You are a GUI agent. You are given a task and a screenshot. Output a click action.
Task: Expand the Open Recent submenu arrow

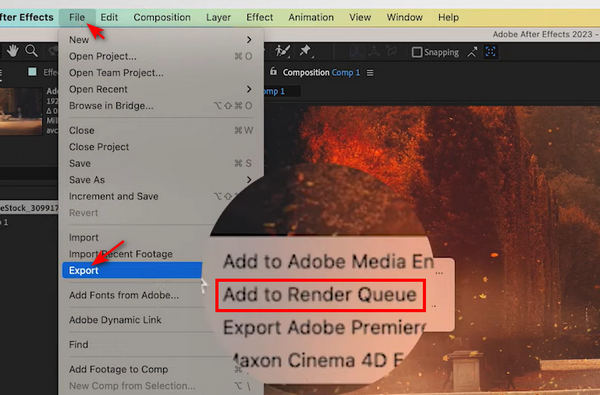click(249, 89)
